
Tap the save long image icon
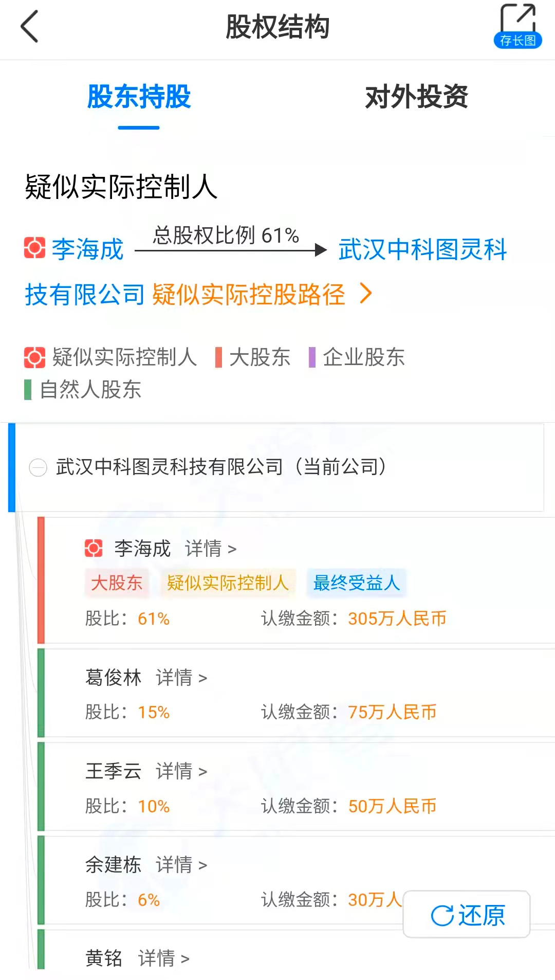coord(517,26)
